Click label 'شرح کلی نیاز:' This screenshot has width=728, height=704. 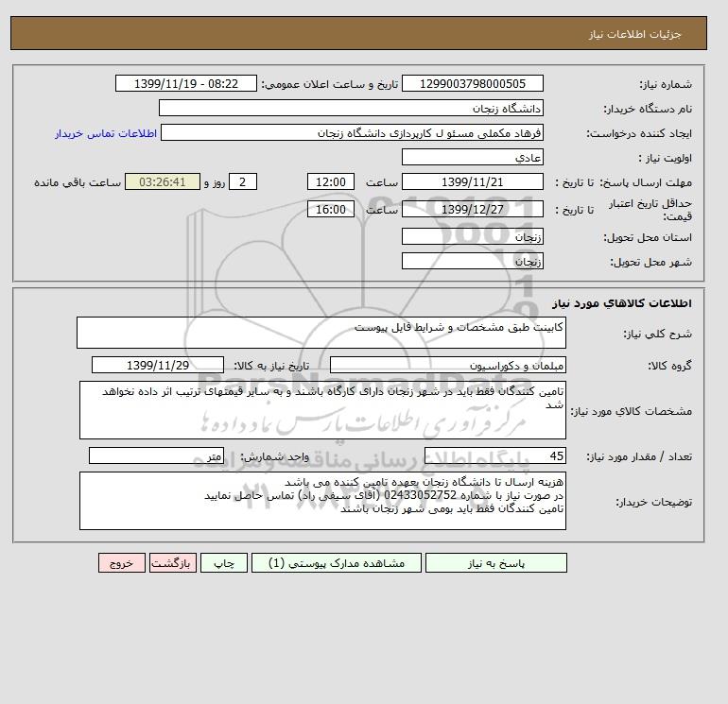pyautogui.click(x=657, y=334)
